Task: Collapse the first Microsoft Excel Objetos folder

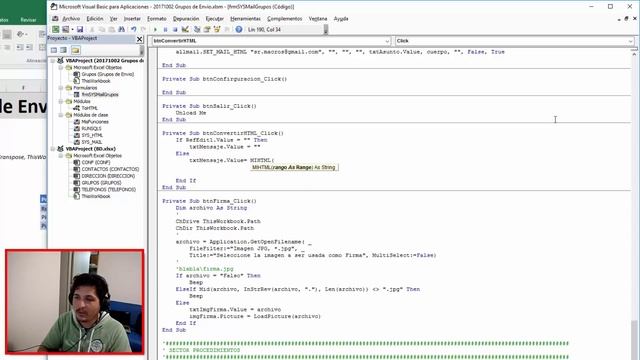Action: point(61,67)
